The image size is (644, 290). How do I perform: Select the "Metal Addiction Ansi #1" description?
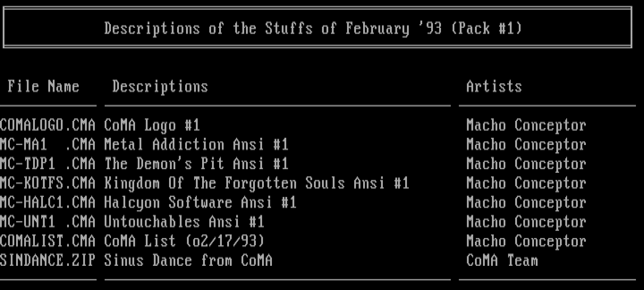[x=196, y=145]
